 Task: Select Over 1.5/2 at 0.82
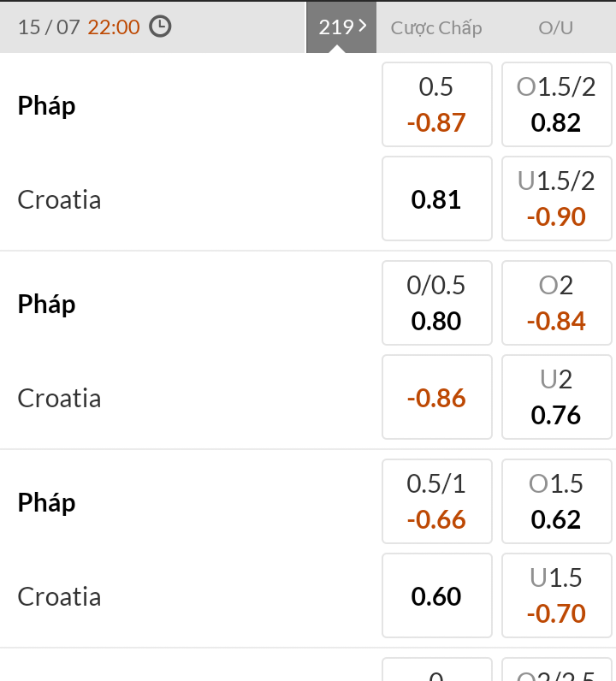[556, 104]
